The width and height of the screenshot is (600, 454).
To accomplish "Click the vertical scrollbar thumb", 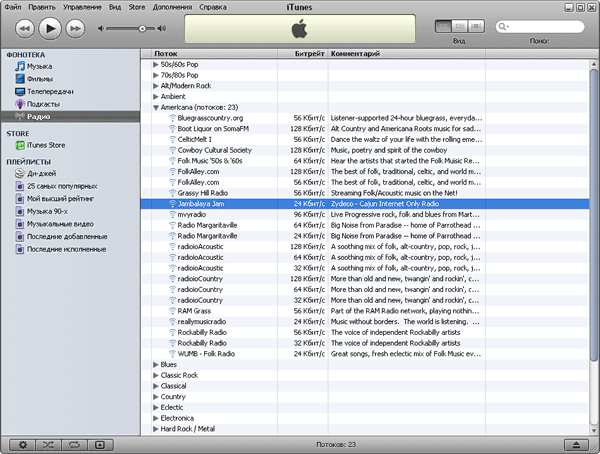I will pyautogui.click(x=593, y=215).
